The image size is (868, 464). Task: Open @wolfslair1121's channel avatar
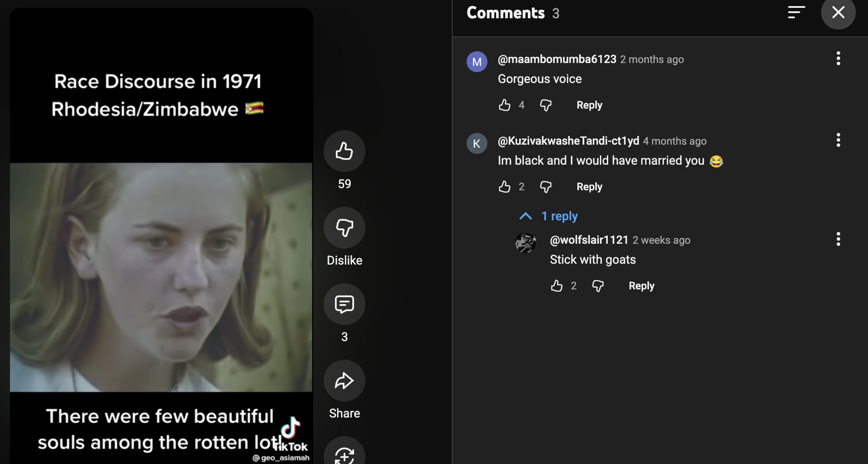coord(526,242)
